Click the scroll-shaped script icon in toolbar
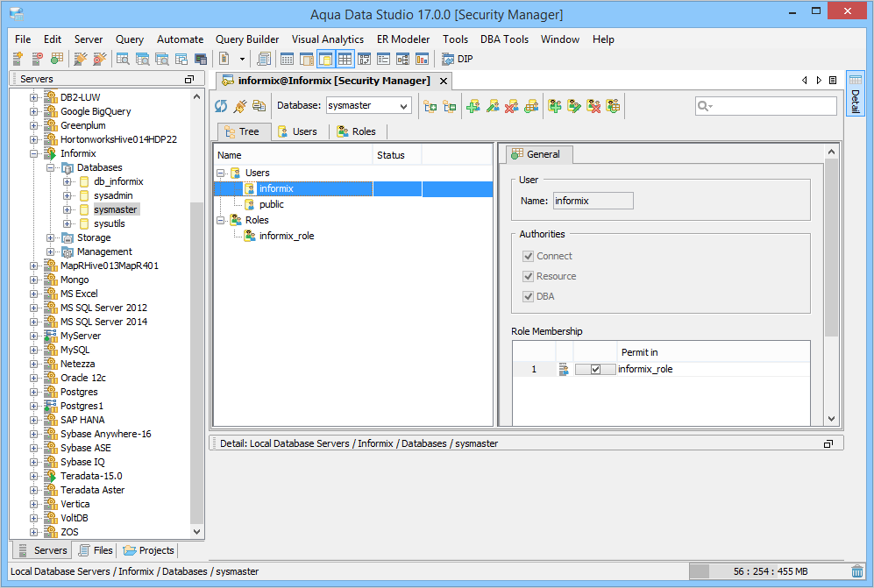 [264, 59]
